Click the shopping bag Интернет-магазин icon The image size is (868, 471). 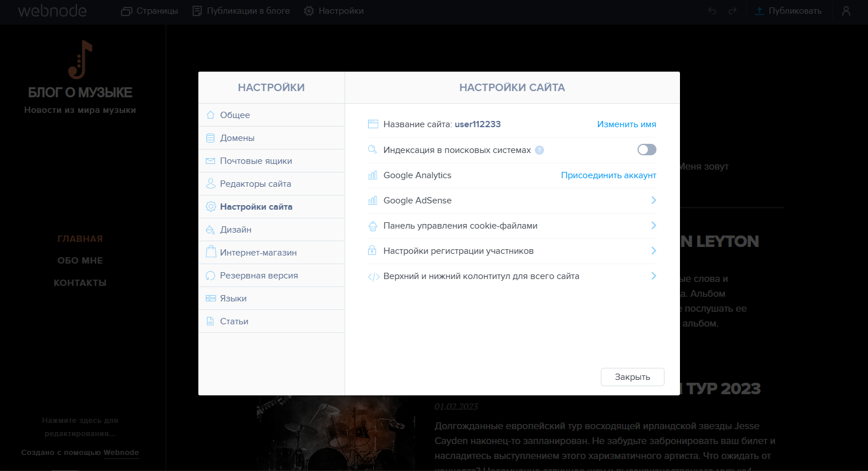[210, 252]
